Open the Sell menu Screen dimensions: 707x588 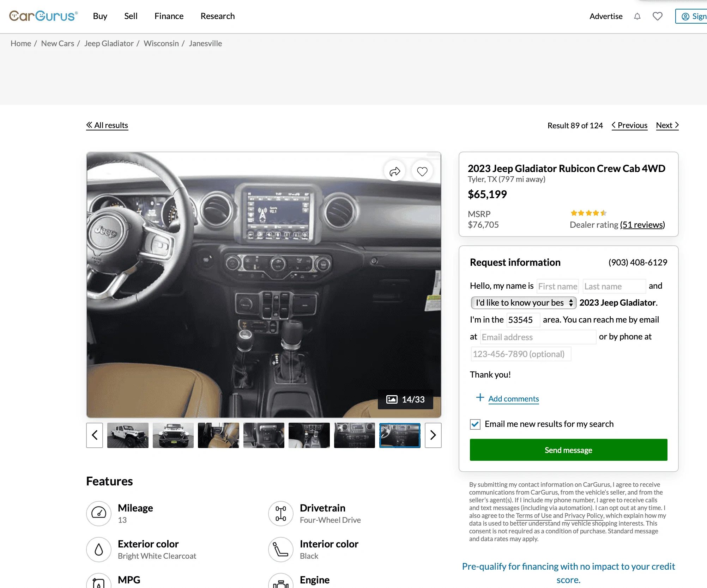131,16
